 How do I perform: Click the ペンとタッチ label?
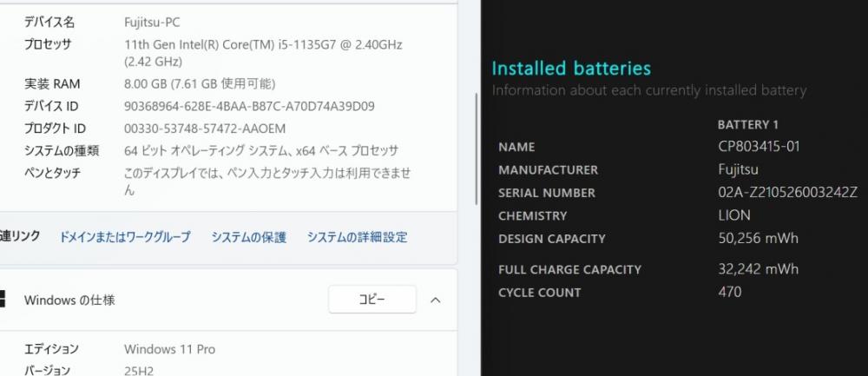[x=53, y=173]
